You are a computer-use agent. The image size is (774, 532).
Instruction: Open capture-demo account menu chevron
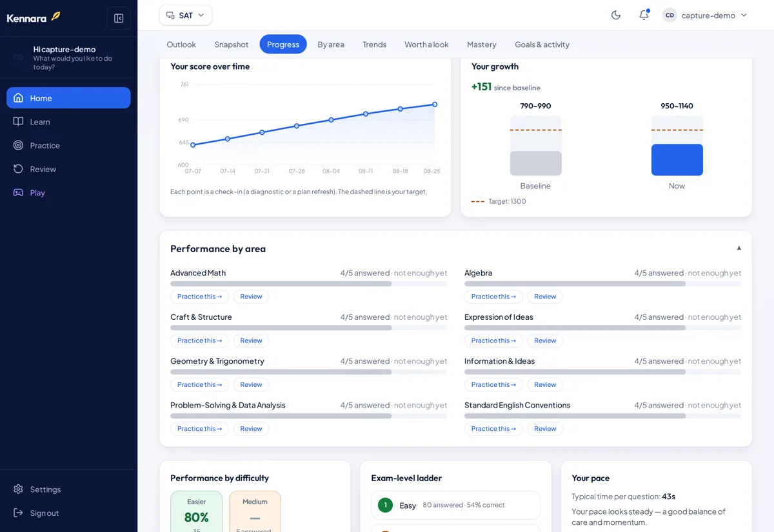[744, 15]
